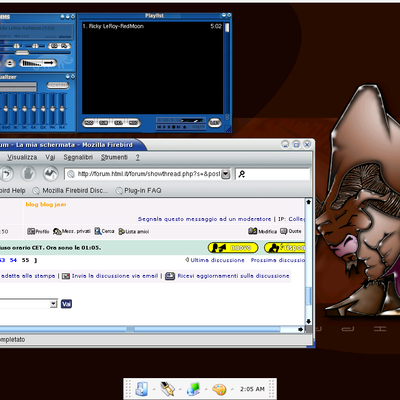
Task: Open the Prossima discussione link
Action: tap(278, 260)
